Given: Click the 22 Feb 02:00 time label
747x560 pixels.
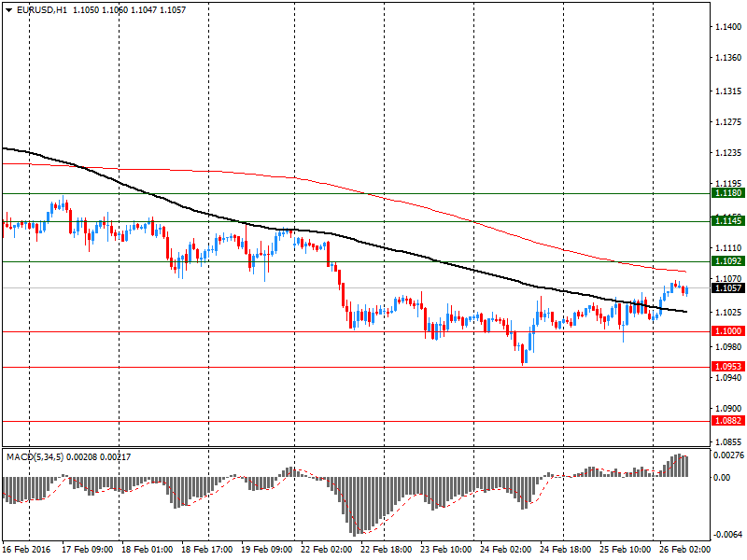Looking at the screenshot, I should [x=326, y=550].
